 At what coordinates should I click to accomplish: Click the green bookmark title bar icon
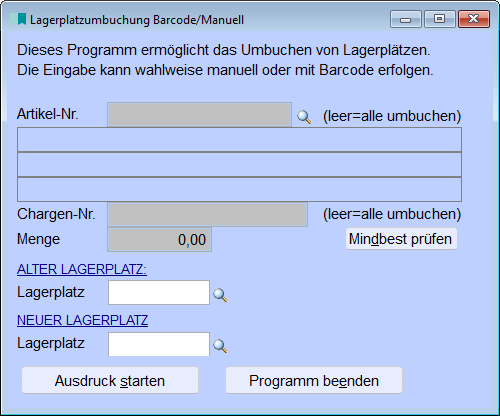(x=18, y=19)
